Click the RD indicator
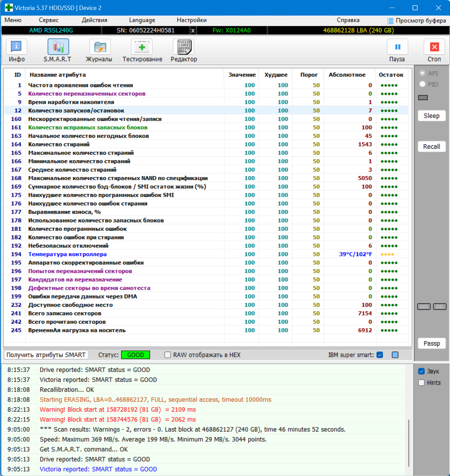Viewport: 450px width, 476px height. 440,307
